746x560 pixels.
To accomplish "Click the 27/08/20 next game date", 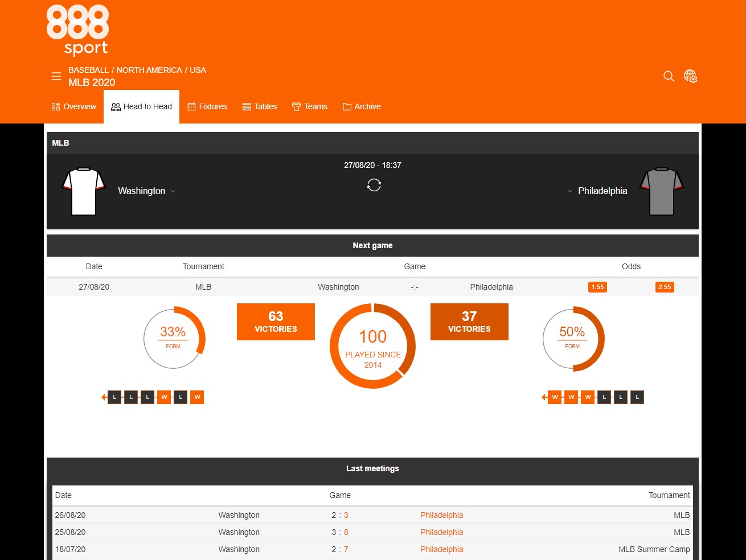I will click(94, 287).
